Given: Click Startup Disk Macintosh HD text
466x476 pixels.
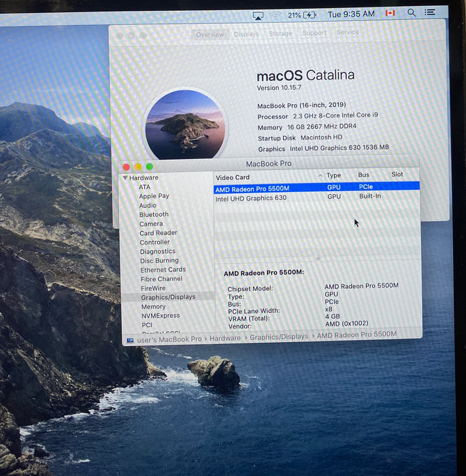Looking at the screenshot, I should tap(300, 138).
